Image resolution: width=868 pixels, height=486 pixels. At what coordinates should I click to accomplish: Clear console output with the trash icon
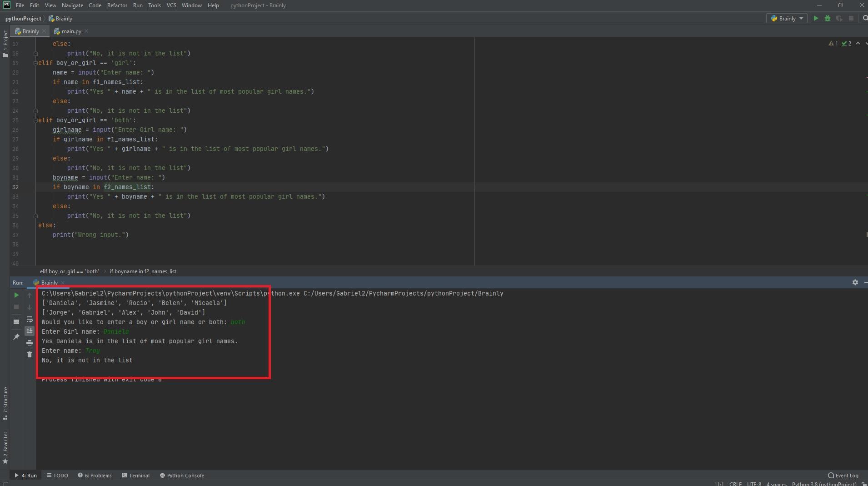pos(30,355)
